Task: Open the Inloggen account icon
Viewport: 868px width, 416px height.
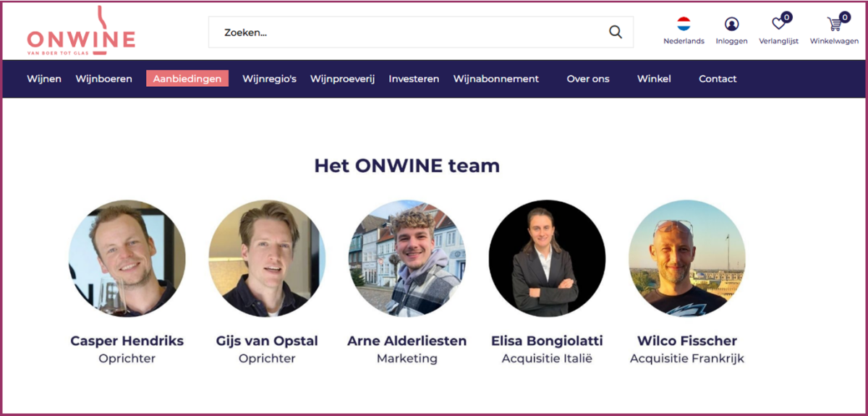Action: pos(731,24)
